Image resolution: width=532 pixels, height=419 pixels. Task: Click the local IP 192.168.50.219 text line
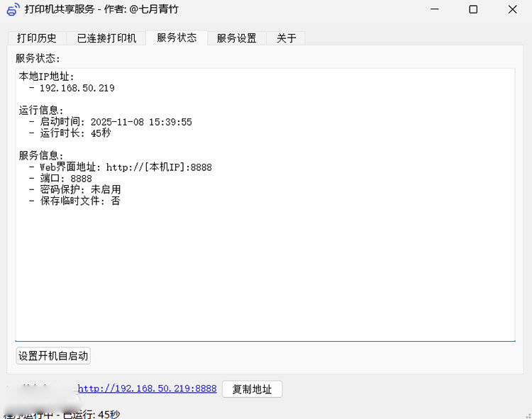pyautogui.click(x=77, y=88)
